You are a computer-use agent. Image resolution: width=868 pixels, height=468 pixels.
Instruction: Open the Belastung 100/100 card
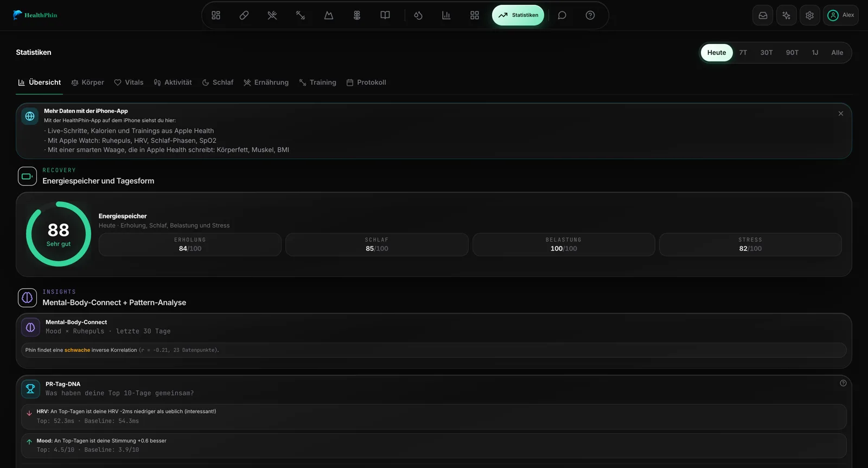pos(564,244)
